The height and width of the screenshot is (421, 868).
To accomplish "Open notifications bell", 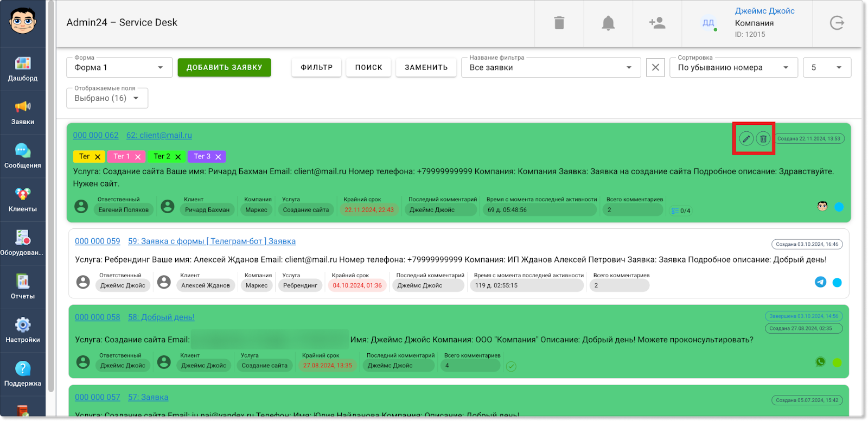I will tap(608, 23).
